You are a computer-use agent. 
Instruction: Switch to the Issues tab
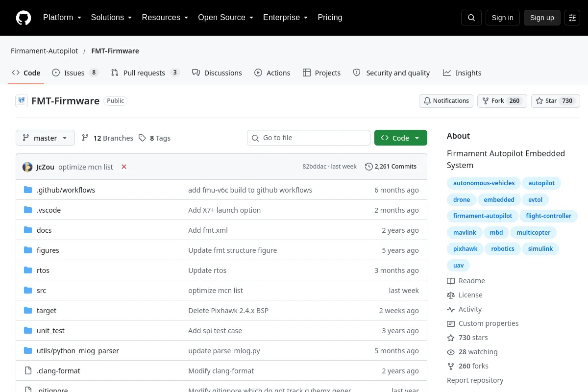pyautogui.click(x=75, y=73)
